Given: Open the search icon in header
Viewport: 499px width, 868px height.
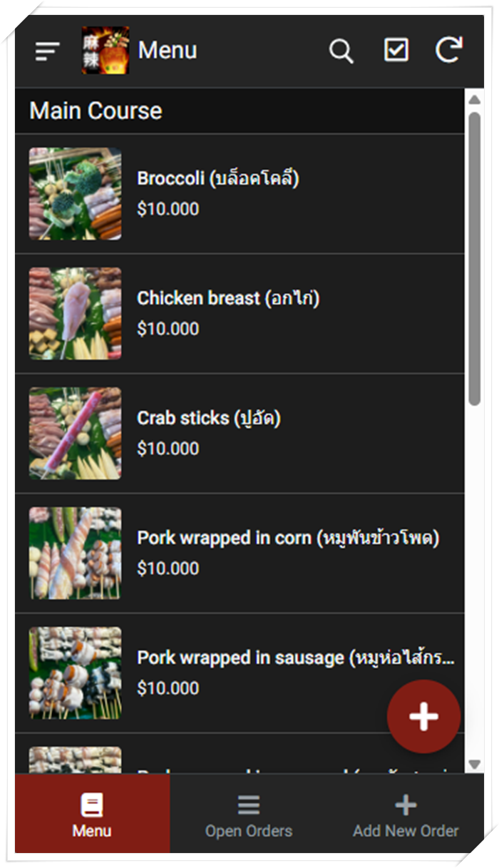Looking at the screenshot, I should pyautogui.click(x=341, y=51).
